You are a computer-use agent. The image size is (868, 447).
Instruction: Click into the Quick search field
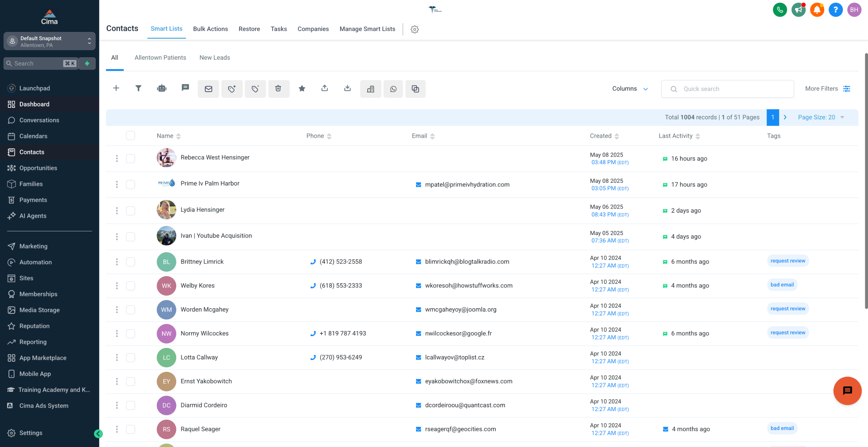[x=732, y=89]
